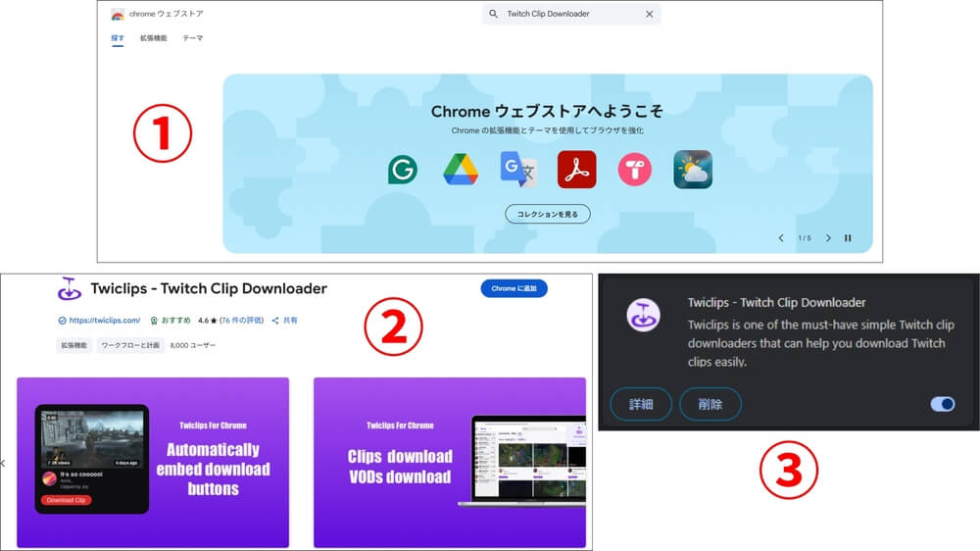Open the Automatically embed download buttons screenshot
This screenshot has height=551, width=980.
coord(153,462)
